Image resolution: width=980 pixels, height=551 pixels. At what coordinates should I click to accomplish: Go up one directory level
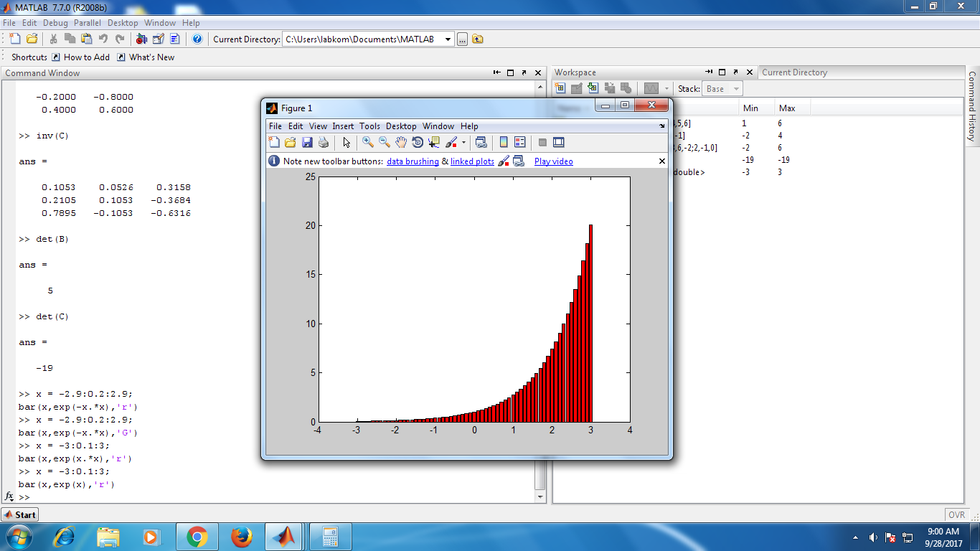click(x=478, y=39)
